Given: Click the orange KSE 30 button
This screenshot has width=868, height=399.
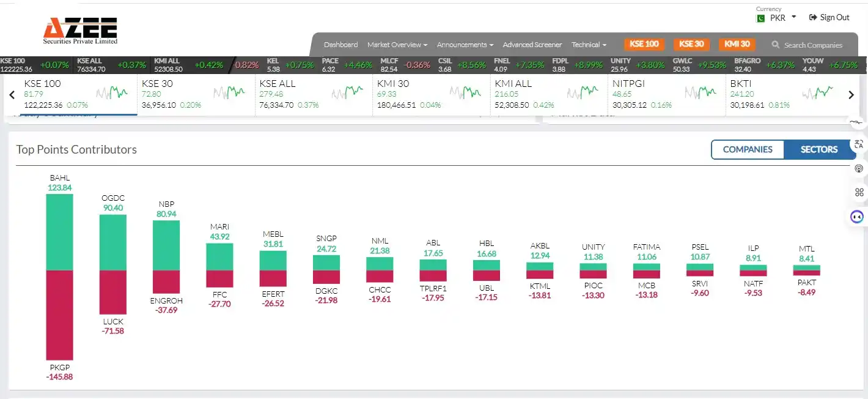Looking at the screenshot, I should point(691,44).
